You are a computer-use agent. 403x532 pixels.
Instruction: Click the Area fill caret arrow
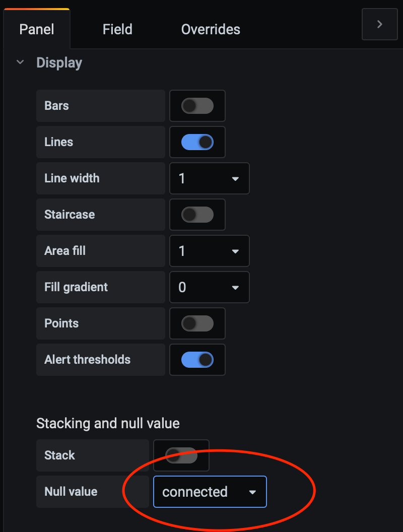tap(235, 251)
